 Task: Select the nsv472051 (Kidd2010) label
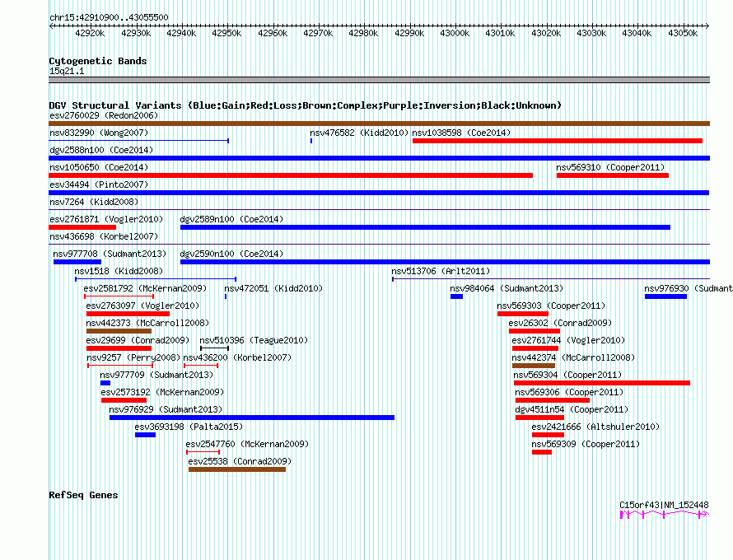273,288
